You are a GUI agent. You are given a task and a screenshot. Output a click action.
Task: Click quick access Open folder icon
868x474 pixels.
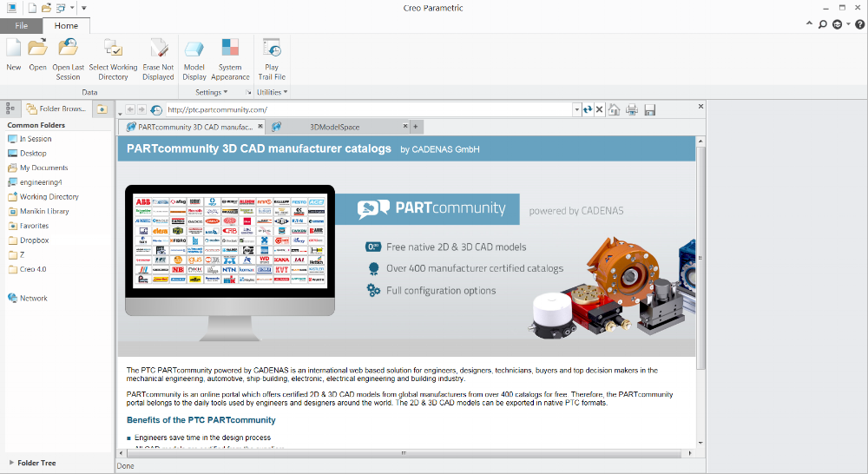pos(47,8)
